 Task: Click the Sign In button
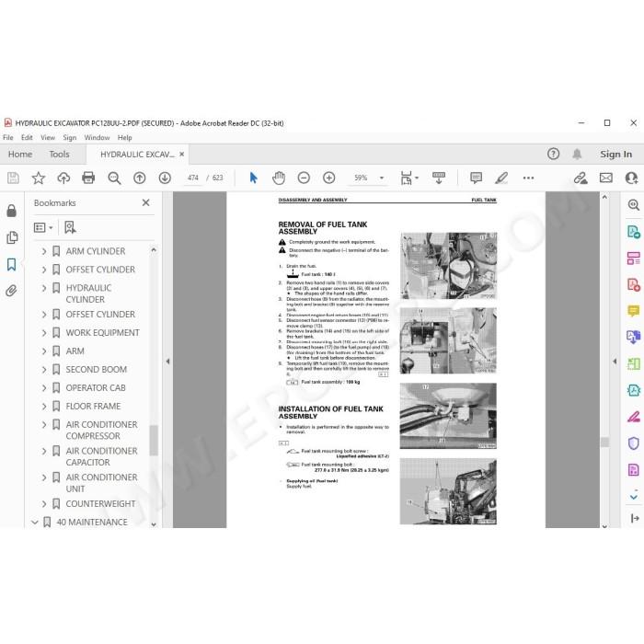coord(615,154)
